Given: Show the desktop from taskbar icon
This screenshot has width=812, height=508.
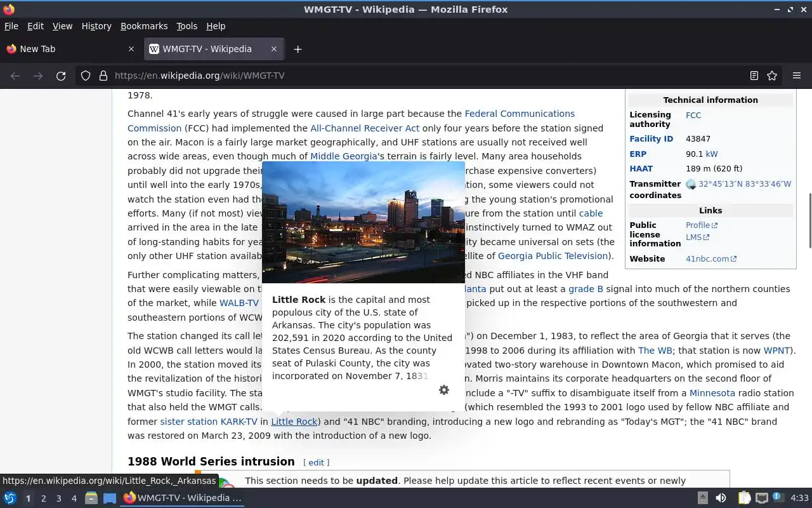Looking at the screenshot, I should click(110, 498).
